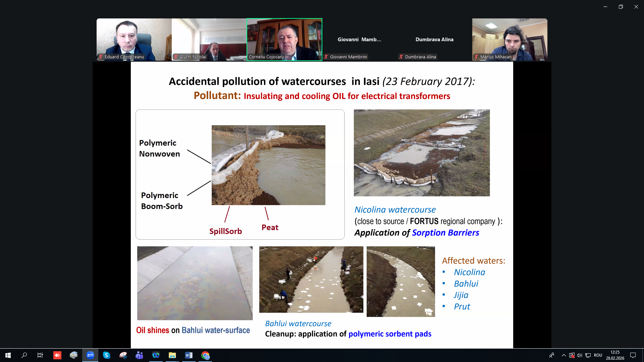The width and height of the screenshot is (644, 362).
Task: Click Marius Mihasan's video thumbnail
Action: 509,39
